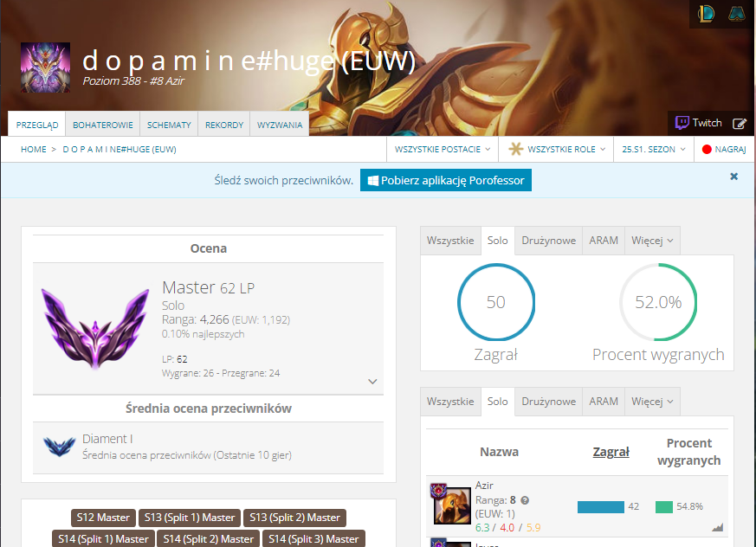Click the S14 (Split 3) Master badge
Viewport: 756px width, 547px height.
313,539
